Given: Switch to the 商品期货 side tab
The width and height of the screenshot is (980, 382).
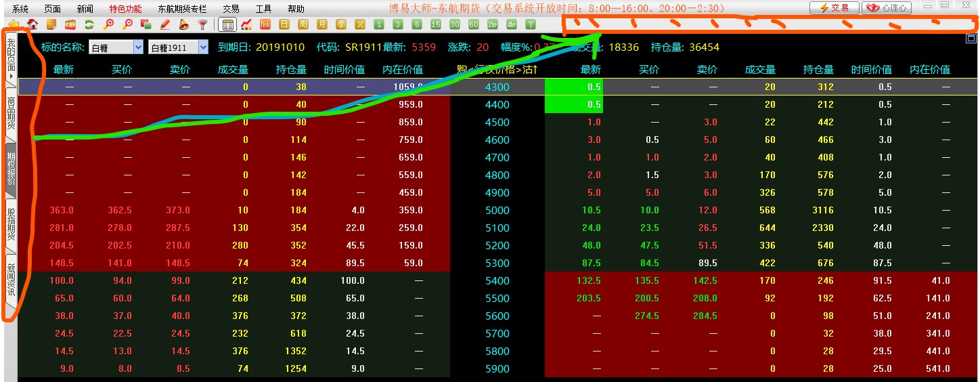Looking at the screenshot, I should click(x=11, y=113).
